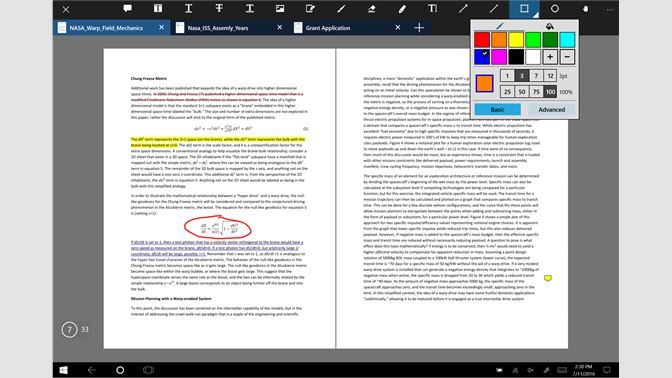Open the yellow comment annotation on page
Viewport: 672px width, 378px height.
548,279
